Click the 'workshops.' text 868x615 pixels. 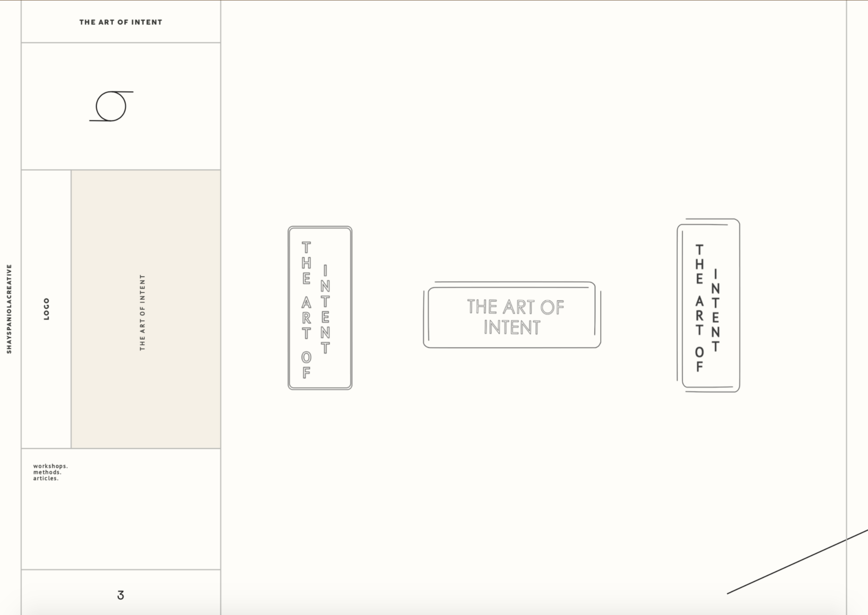pos(51,466)
